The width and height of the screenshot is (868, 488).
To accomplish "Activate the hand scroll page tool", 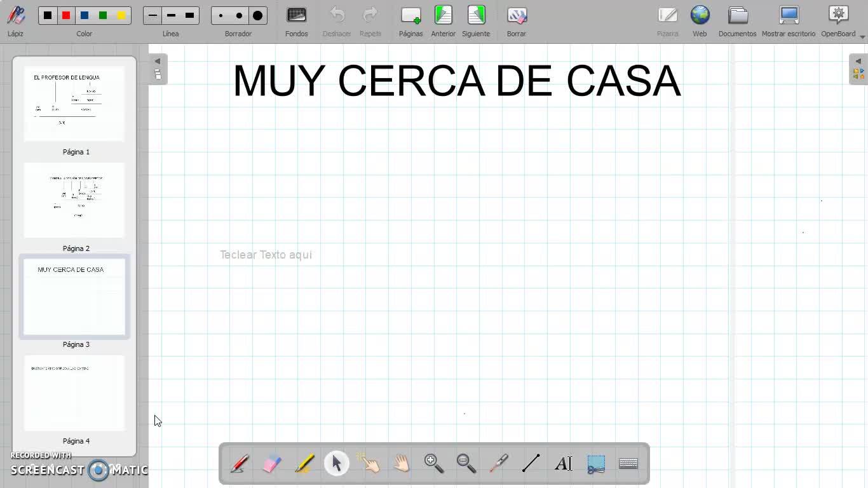I will coord(402,463).
